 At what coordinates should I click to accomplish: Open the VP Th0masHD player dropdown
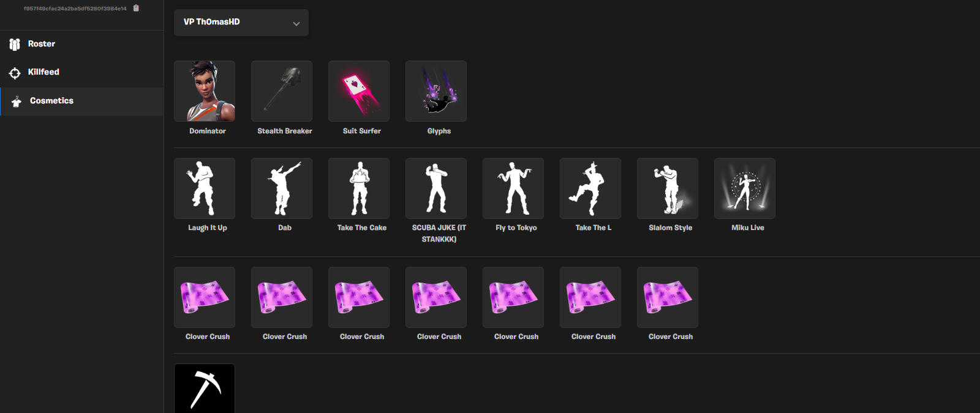coord(241,23)
